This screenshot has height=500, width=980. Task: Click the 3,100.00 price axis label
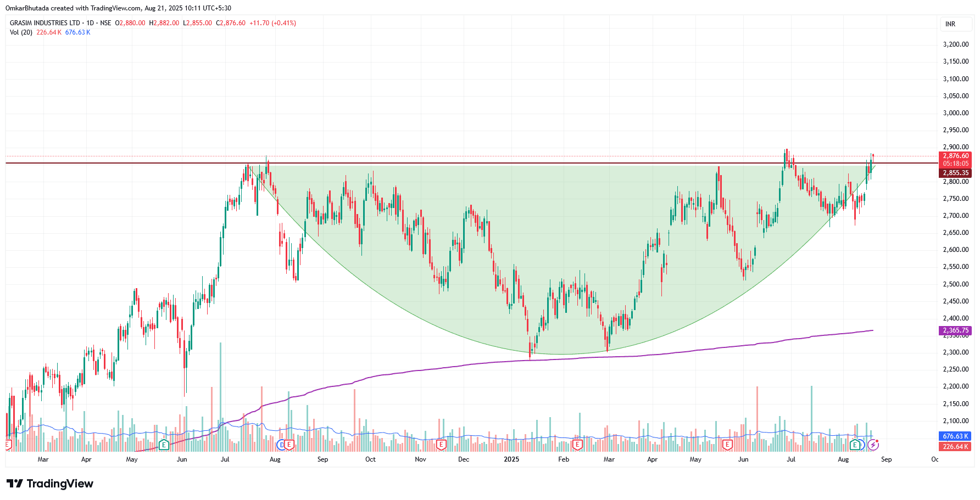coord(956,79)
